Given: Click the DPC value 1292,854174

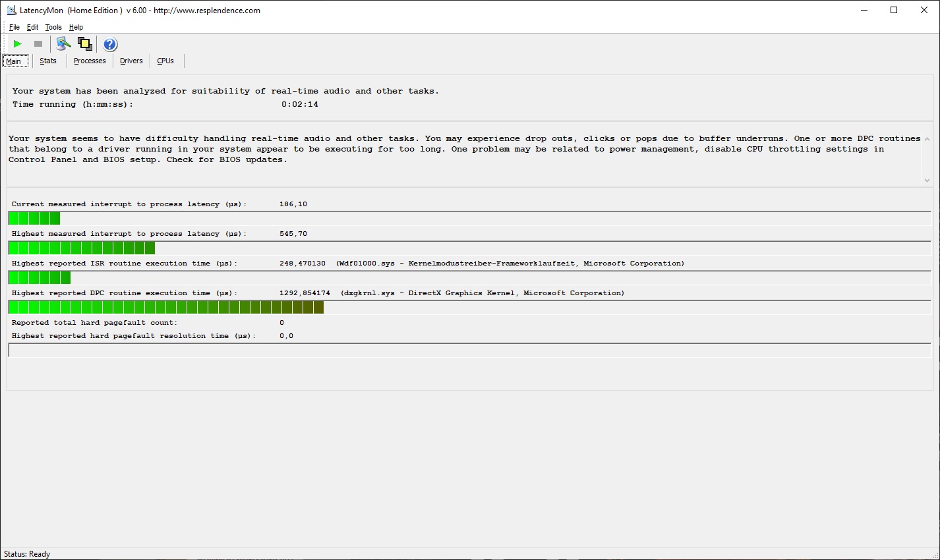Looking at the screenshot, I should 305,293.
